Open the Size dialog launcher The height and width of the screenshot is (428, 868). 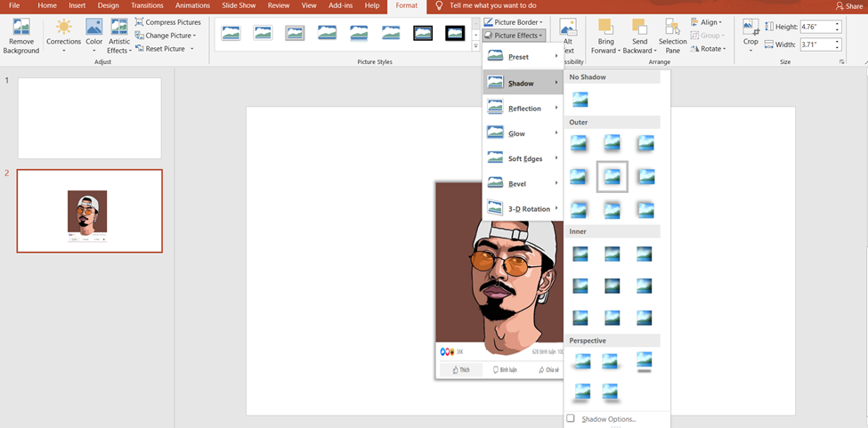click(x=842, y=62)
